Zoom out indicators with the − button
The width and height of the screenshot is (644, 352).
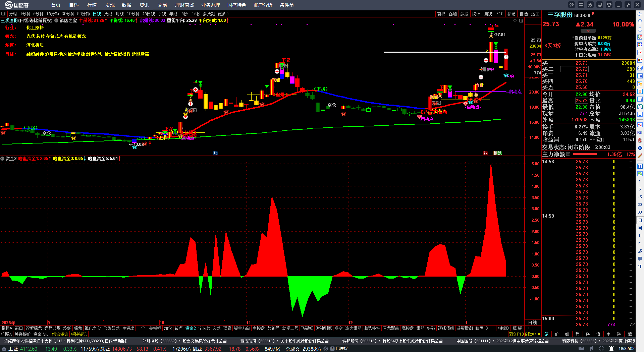point(537,328)
